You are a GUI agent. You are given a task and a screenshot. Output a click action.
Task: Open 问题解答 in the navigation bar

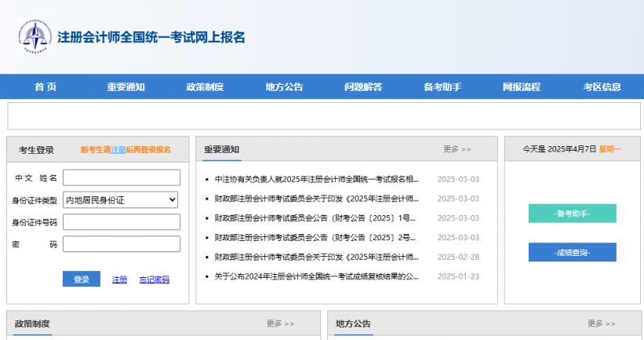(363, 87)
